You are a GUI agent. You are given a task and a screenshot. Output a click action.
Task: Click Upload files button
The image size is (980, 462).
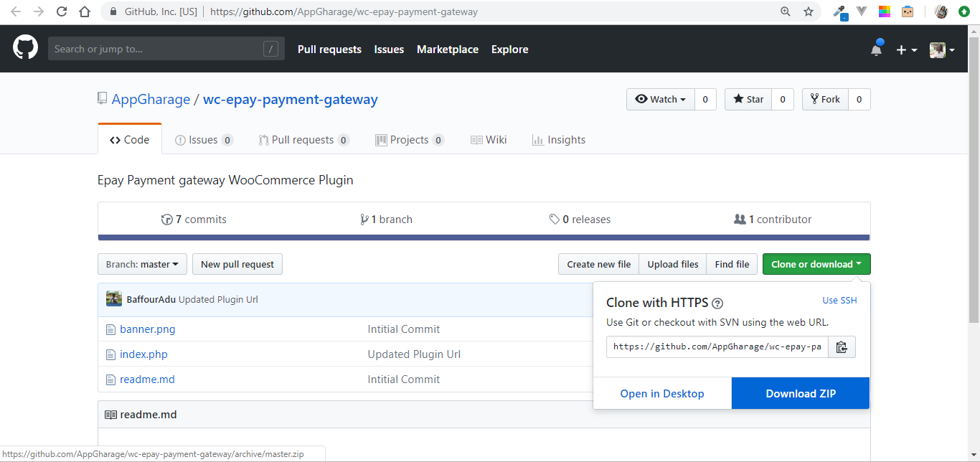(673, 264)
